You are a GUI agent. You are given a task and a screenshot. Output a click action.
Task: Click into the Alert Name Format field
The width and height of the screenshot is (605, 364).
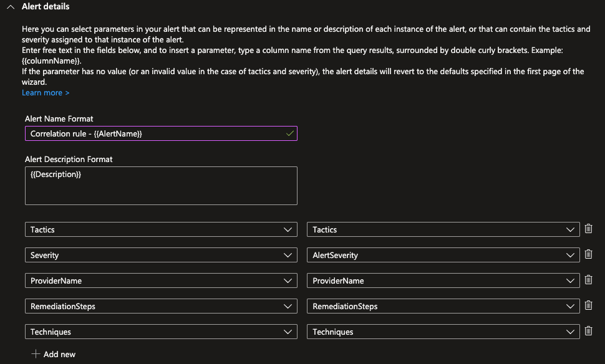(x=156, y=133)
